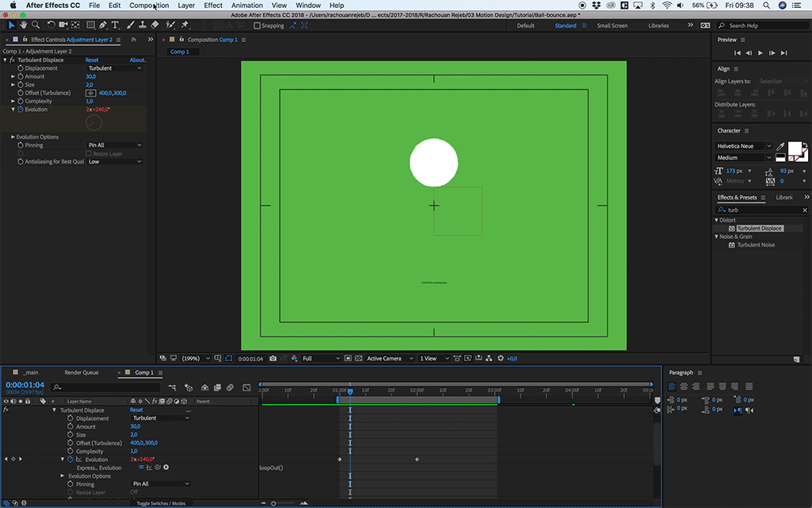
Task: Click the Puppet Pin tool
Action: click(x=185, y=25)
